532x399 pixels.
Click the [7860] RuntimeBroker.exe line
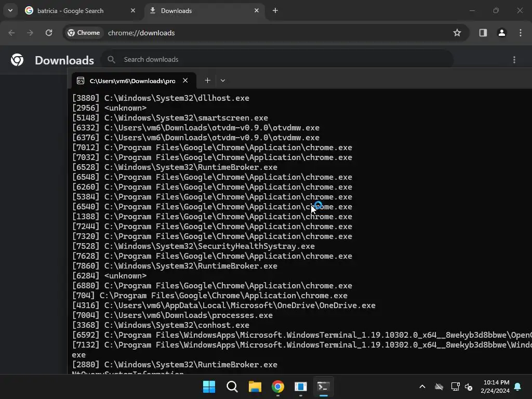[x=175, y=266]
